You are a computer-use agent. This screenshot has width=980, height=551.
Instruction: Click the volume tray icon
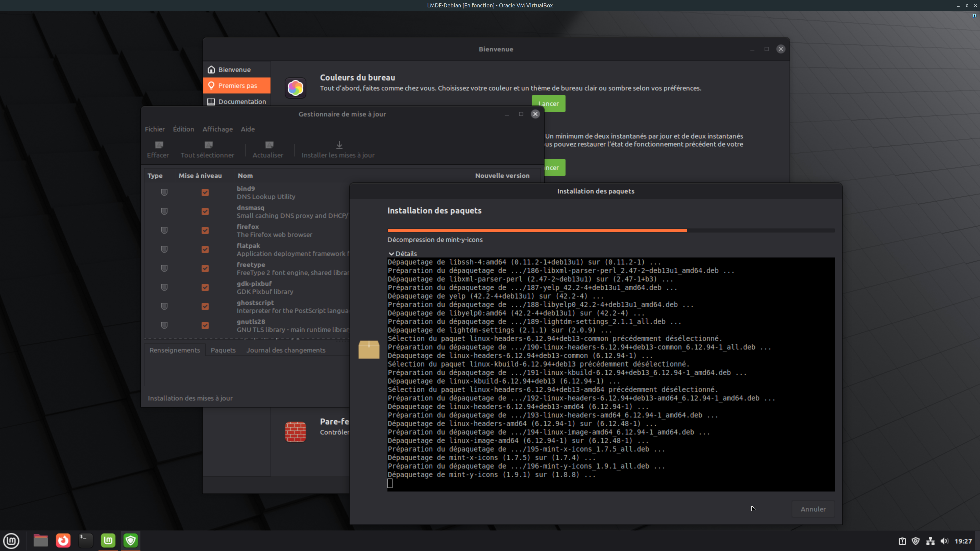click(945, 541)
